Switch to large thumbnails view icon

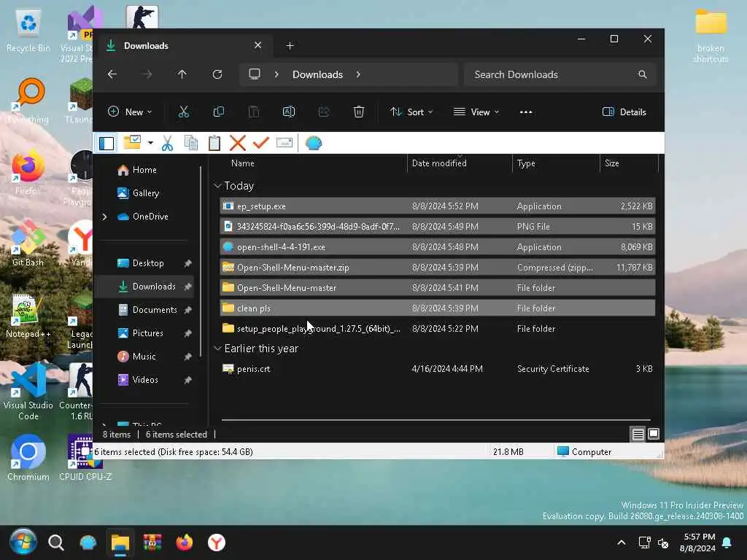point(654,434)
